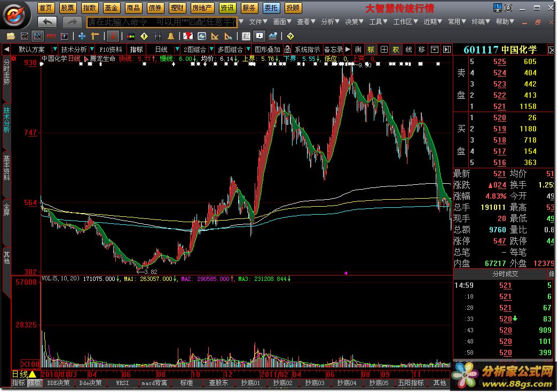Image resolution: width=558 pixels, height=392 pixels.
Task: Toggle the 标 marker button
Action: coord(371,50)
